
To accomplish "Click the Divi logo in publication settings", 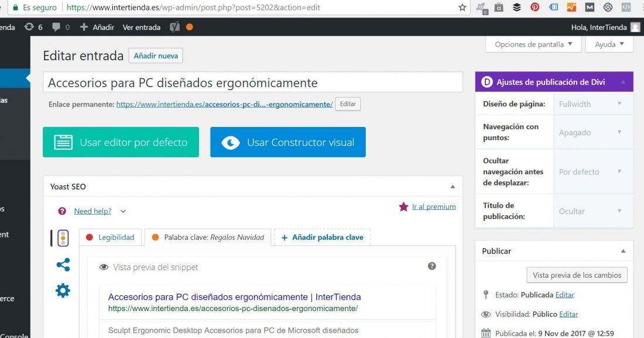I will pos(487,82).
